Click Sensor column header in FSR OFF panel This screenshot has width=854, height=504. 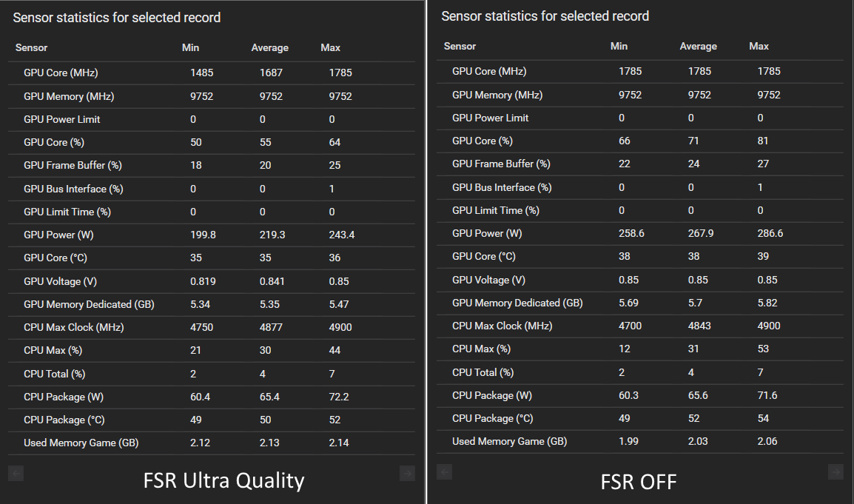click(x=460, y=46)
